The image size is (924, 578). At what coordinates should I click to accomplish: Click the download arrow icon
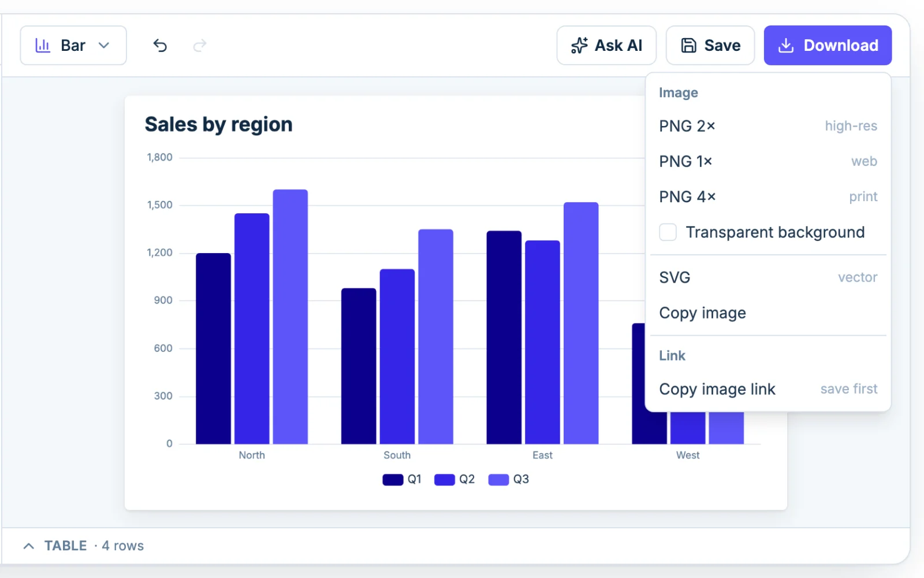[x=786, y=45]
